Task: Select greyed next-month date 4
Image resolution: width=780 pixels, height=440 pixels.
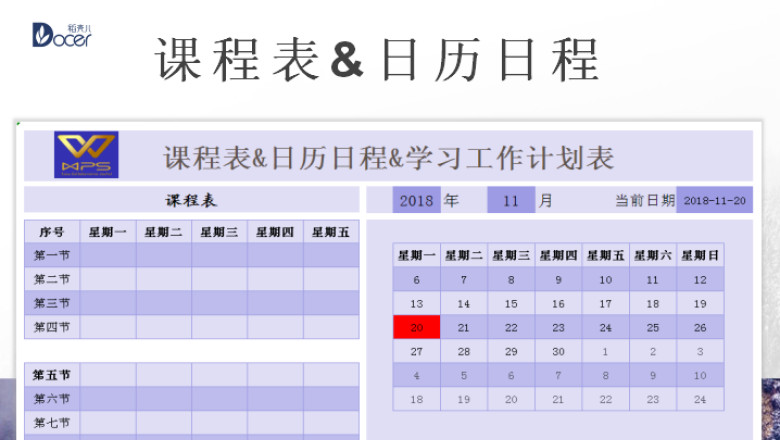Action: coord(416,375)
